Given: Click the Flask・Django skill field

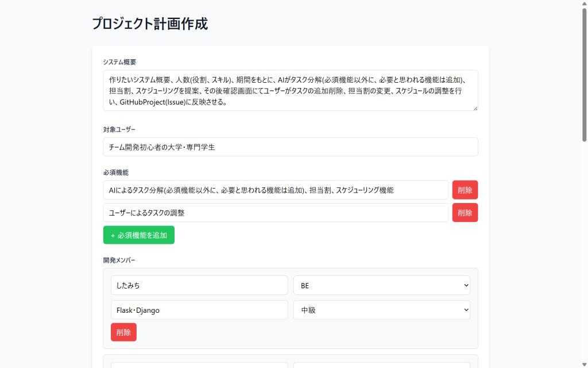Looking at the screenshot, I should 199,310.
